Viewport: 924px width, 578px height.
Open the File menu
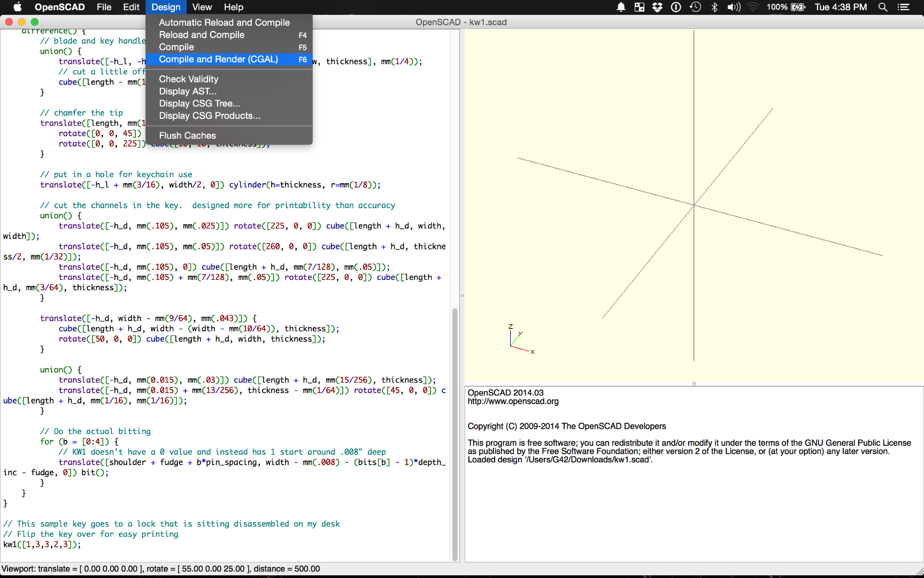(x=104, y=7)
